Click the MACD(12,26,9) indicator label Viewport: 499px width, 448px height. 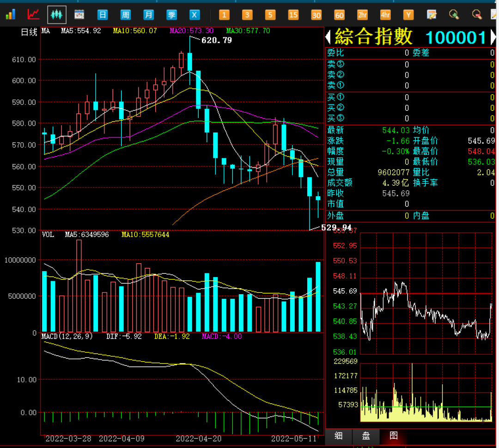click(67, 336)
